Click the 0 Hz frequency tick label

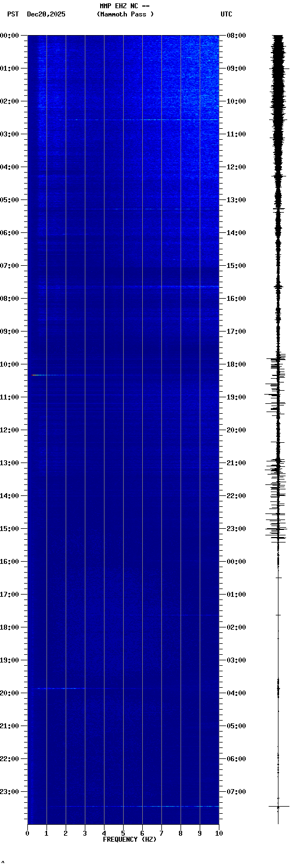27,833
